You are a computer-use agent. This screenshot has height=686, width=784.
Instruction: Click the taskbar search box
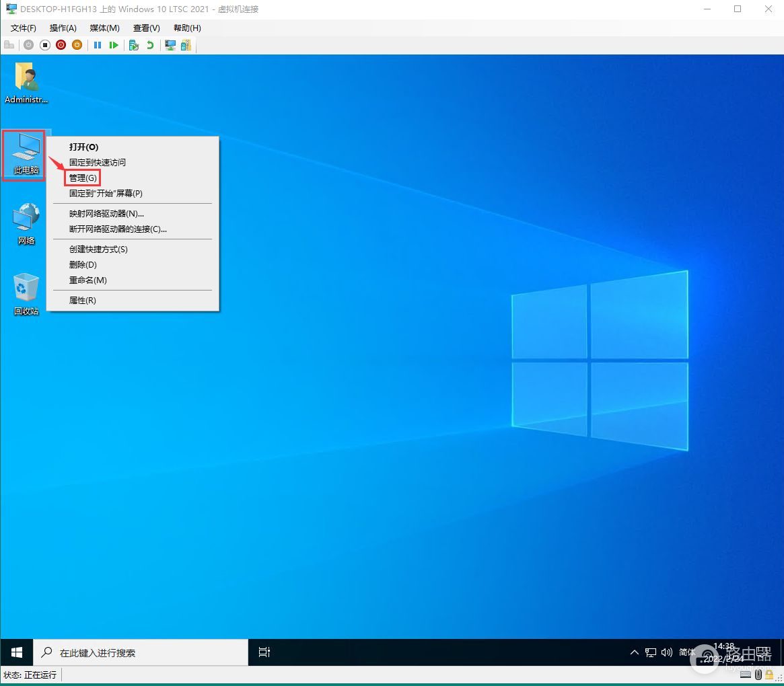[141, 652]
